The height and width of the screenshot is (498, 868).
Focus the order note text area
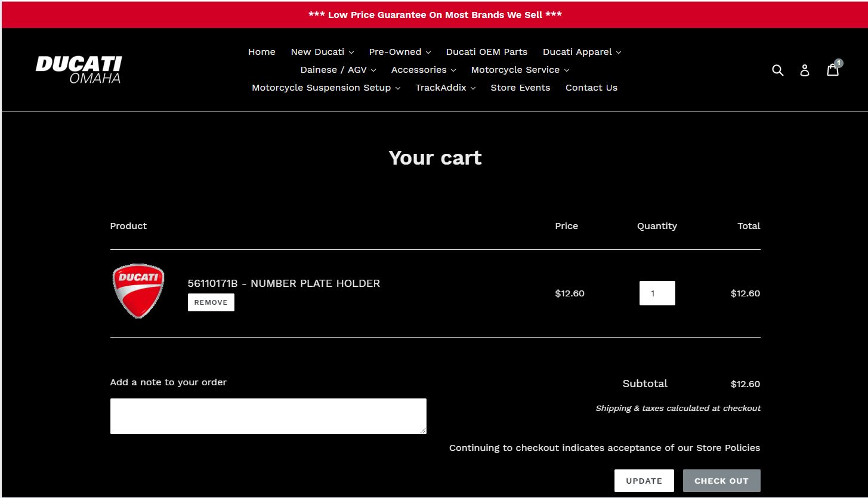268,416
